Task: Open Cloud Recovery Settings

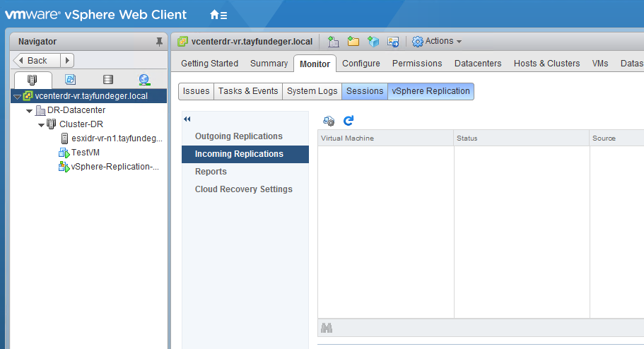Action: 245,189
